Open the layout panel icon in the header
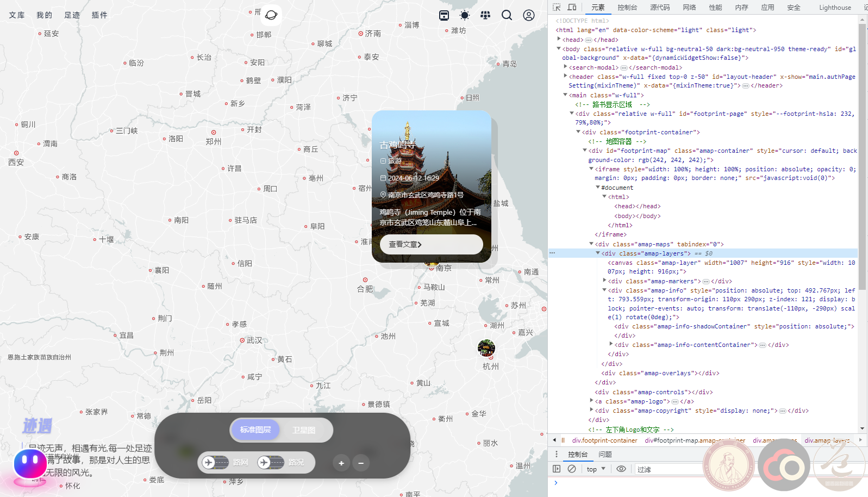The image size is (868, 497). 444,15
